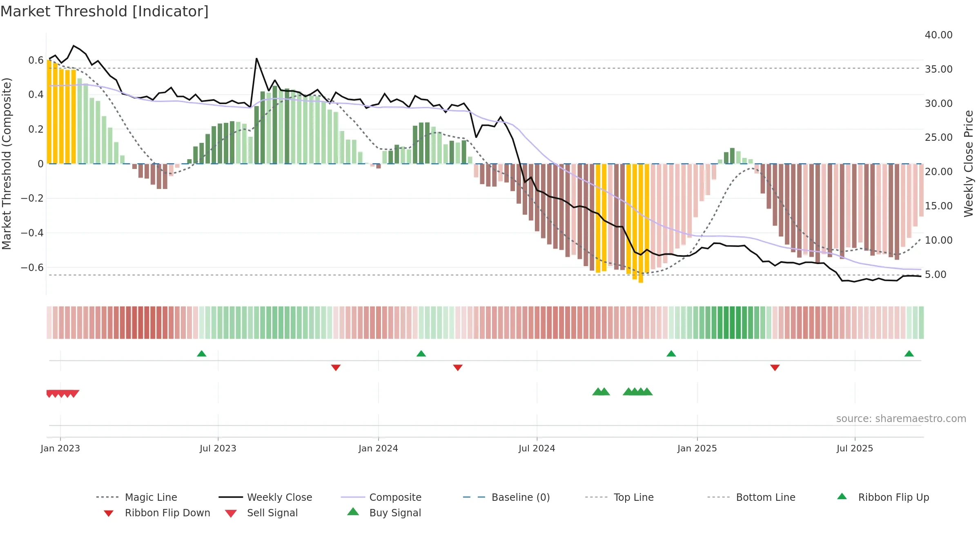Toggle the Ribbon Flip Down legend entry
Screen dimensions: 980x551
point(157,513)
